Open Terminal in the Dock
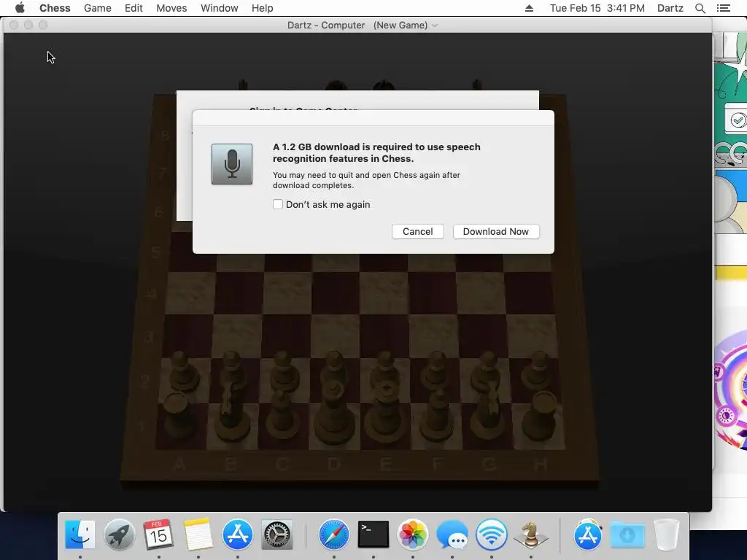The width and height of the screenshot is (747, 560). coord(373,534)
